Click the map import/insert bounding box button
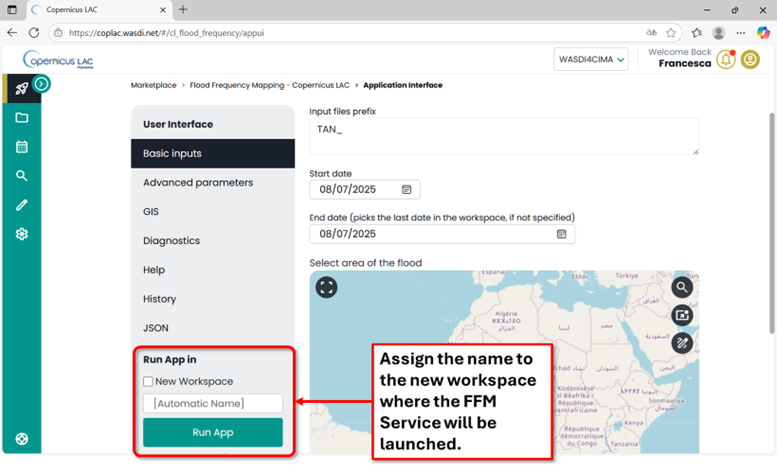The width and height of the screenshot is (777, 472). tap(682, 315)
